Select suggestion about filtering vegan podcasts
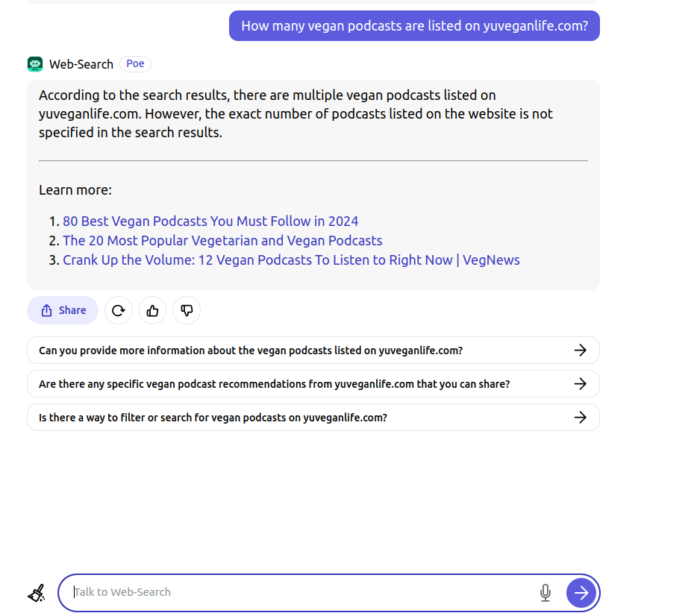The width and height of the screenshot is (691, 616). (x=313, y=418)
